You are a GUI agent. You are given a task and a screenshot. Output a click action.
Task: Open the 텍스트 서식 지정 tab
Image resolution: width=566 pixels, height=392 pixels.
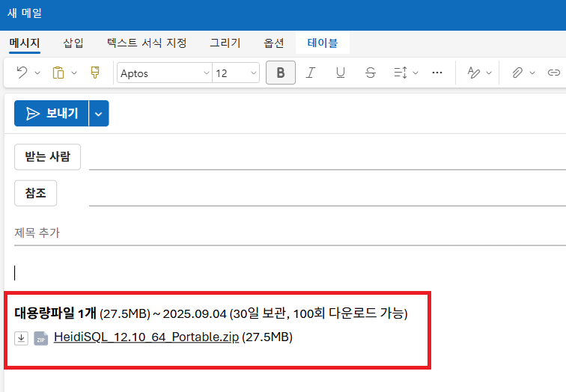pyautogui.click(x=147, y=43)
